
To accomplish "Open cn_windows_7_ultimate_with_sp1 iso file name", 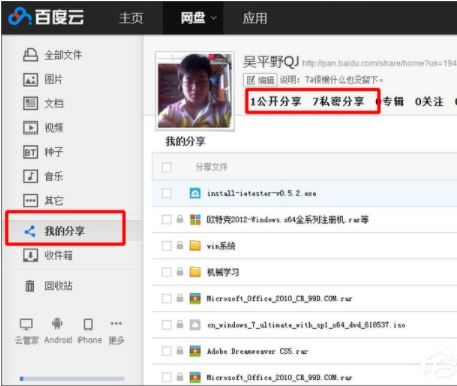I will coord(306,325).
